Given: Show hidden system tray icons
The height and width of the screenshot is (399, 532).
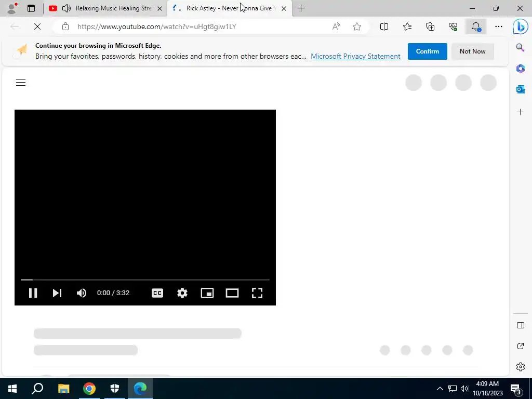Looking at the screenshot, I should pyautogui.click(x=440, y=389).
